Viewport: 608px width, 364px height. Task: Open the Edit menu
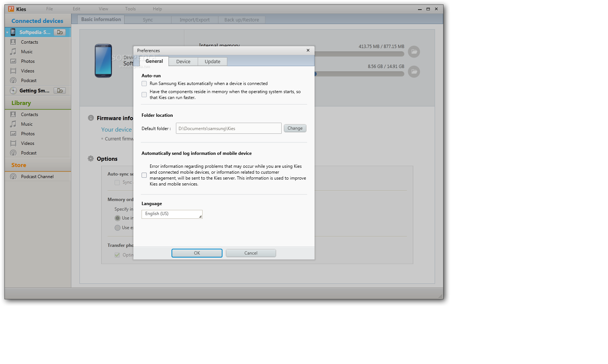[x=77, y=9]
